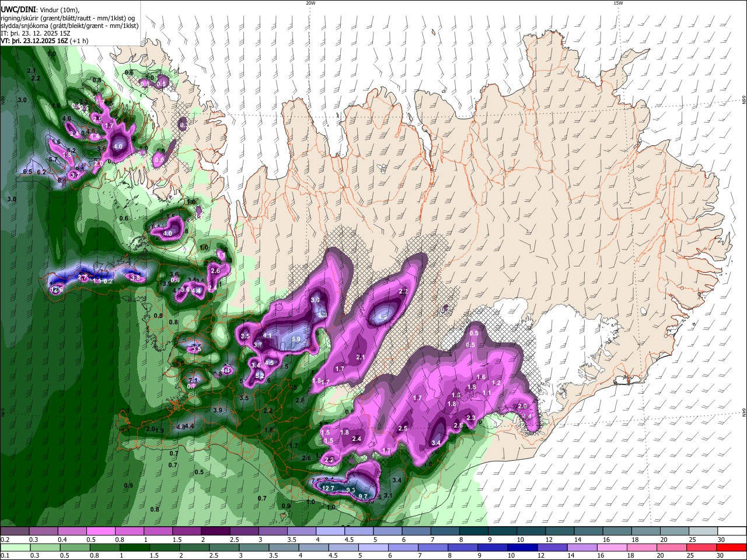Viewport: 747px width, 560px height.
Task: Click the valid time 'VT: þri. 23.12.2025 16Z'
Action: pyautogui.click(x=34, y=41)
